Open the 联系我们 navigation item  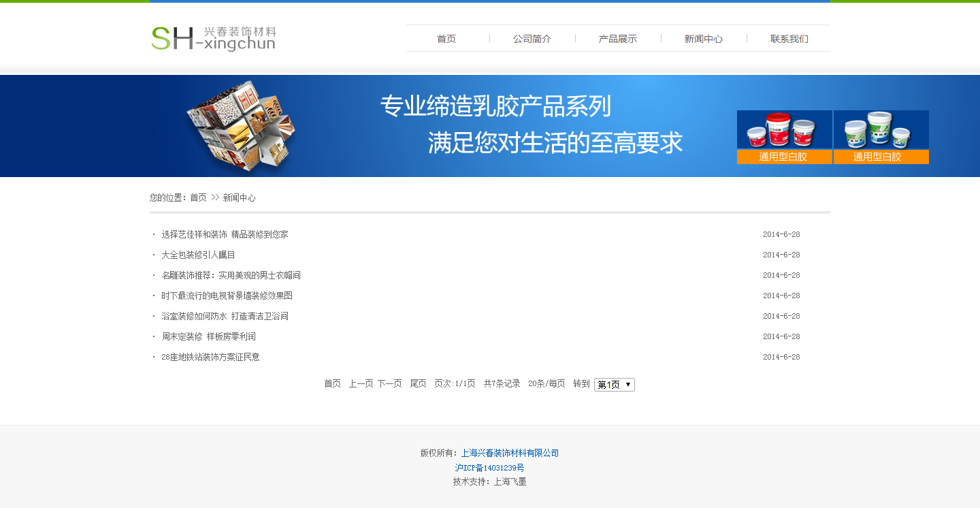789,39
